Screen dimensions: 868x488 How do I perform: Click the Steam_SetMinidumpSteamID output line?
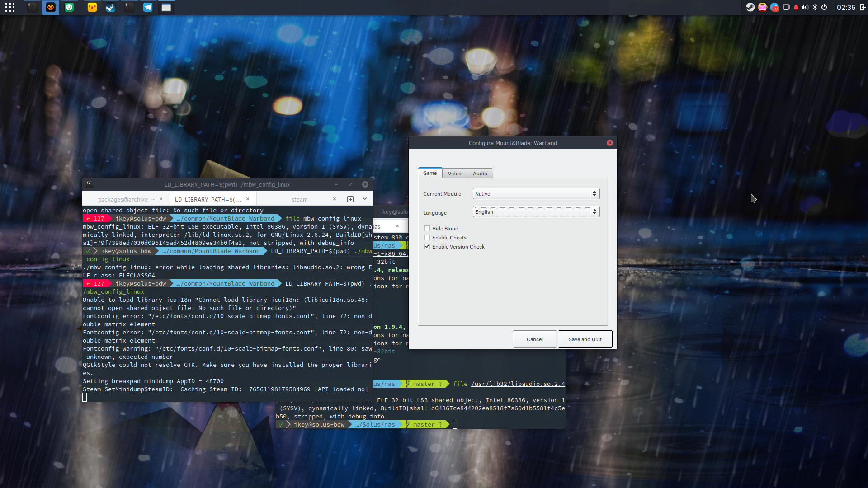click(225, 389)
